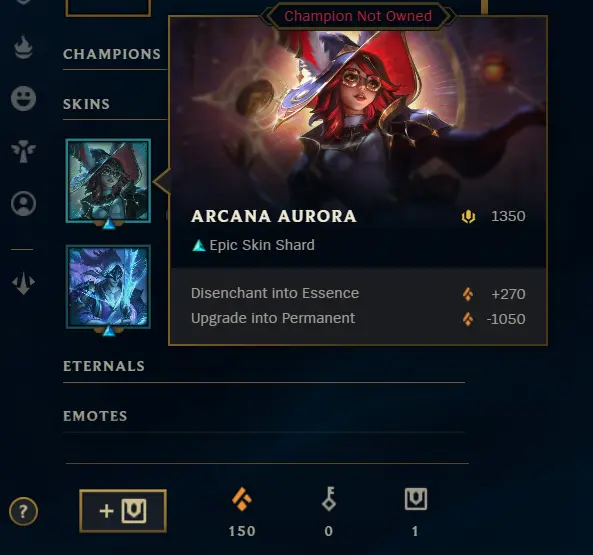This screenshot has width=593, height=555.
Task: Choose Upgrade into Permanent option
Action: click(358, 318)
